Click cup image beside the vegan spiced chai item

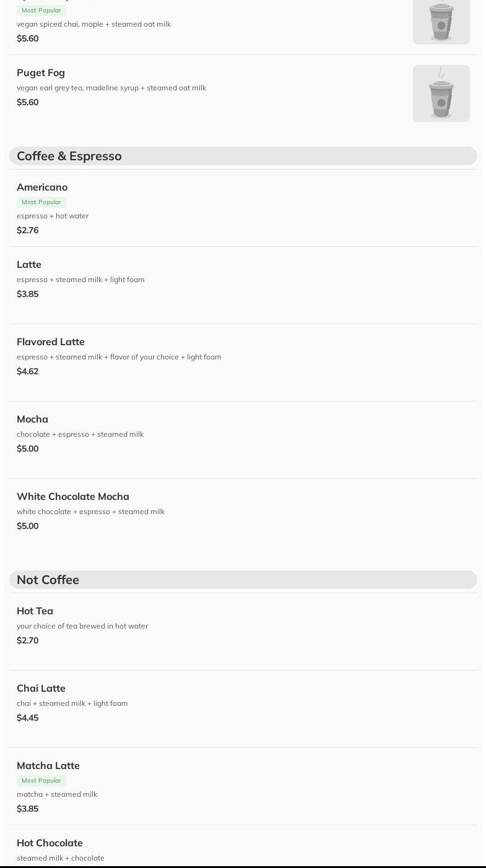point(441,21)
